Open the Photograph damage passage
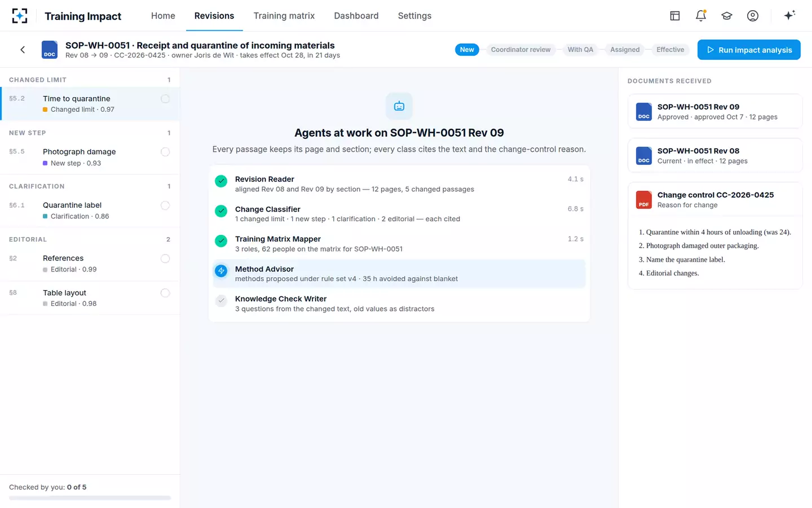812x508 pixels. coord(90,157)
